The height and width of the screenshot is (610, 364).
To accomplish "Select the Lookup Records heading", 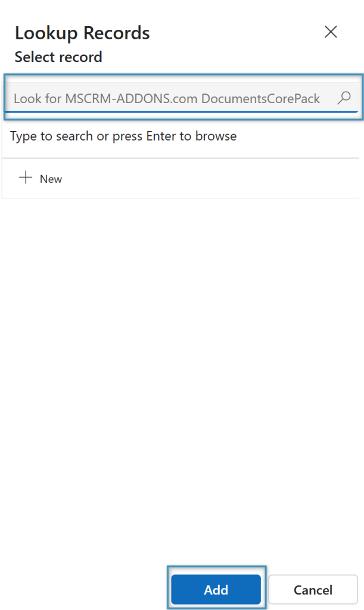I will click(x=82, y=33).
